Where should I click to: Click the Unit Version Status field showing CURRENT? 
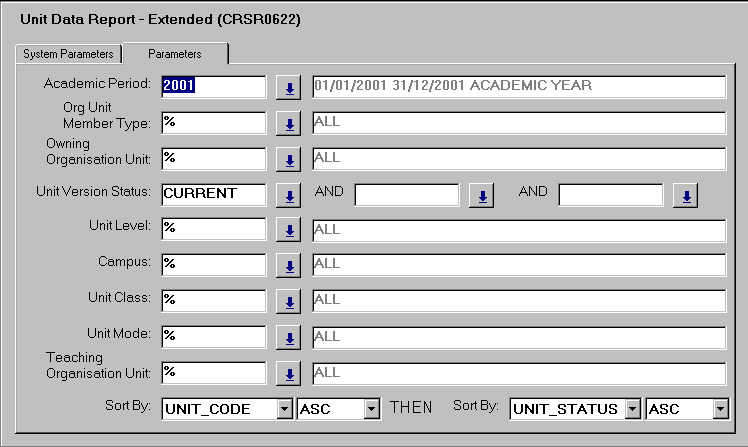point(212,194)
